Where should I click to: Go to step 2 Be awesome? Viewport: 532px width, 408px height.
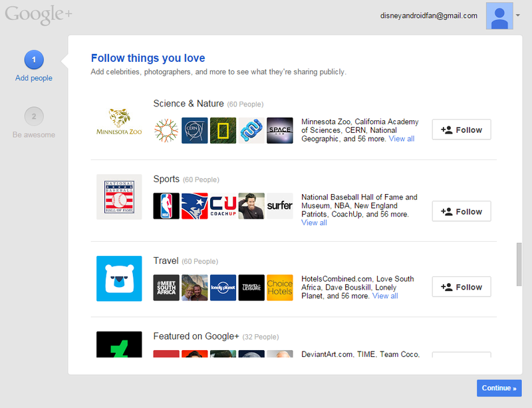point(34,123)
